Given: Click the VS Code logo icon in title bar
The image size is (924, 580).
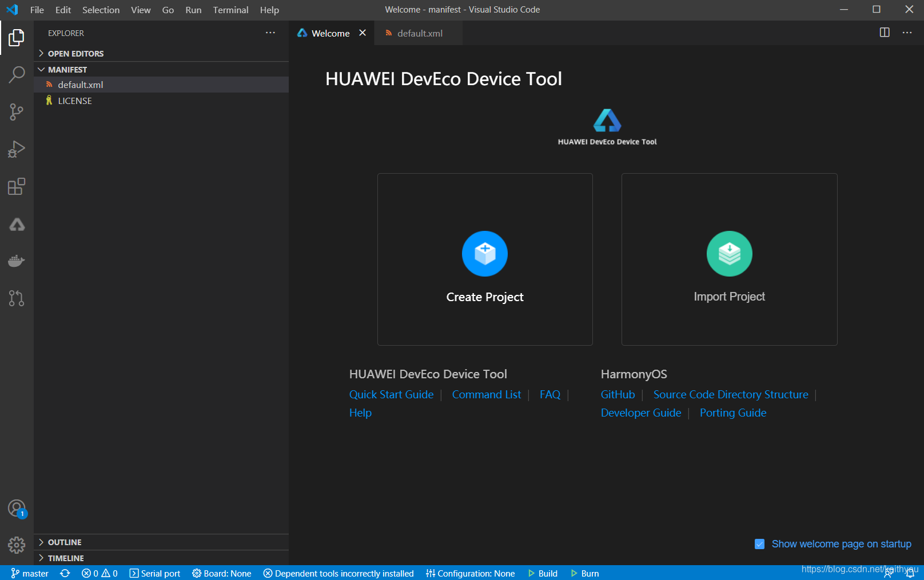Looking at the screenshot, I should point(12,10).
